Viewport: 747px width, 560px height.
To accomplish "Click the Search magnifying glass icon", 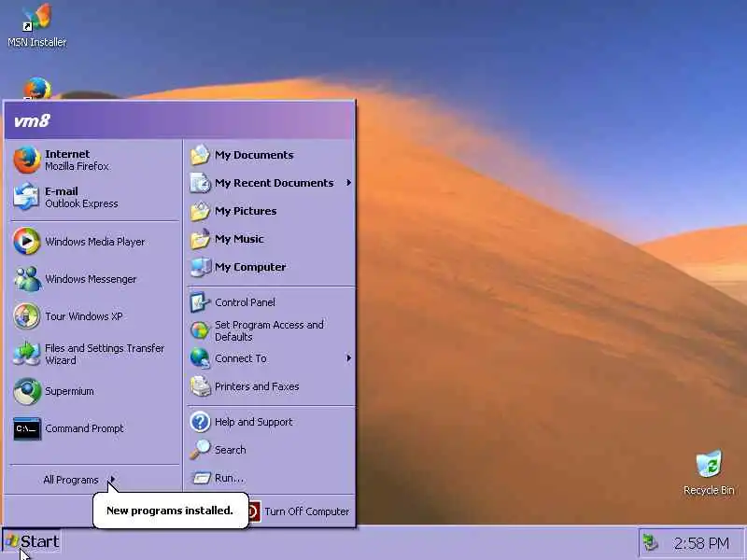I will [x=200, y=450].
